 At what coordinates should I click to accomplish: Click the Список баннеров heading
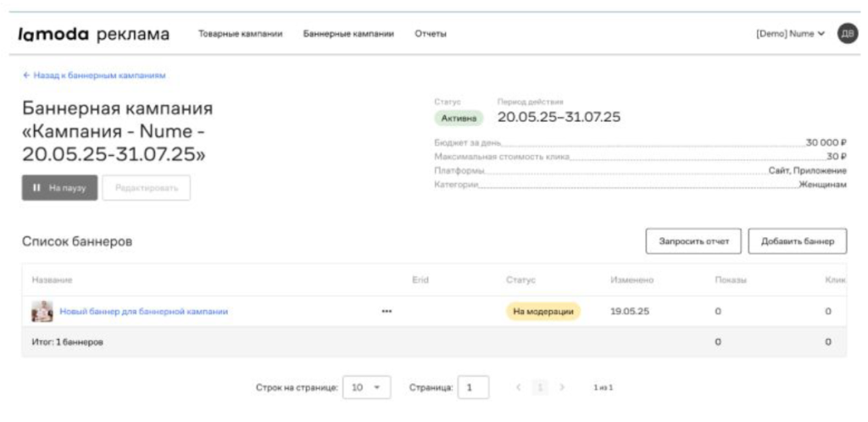coord(77,242)
